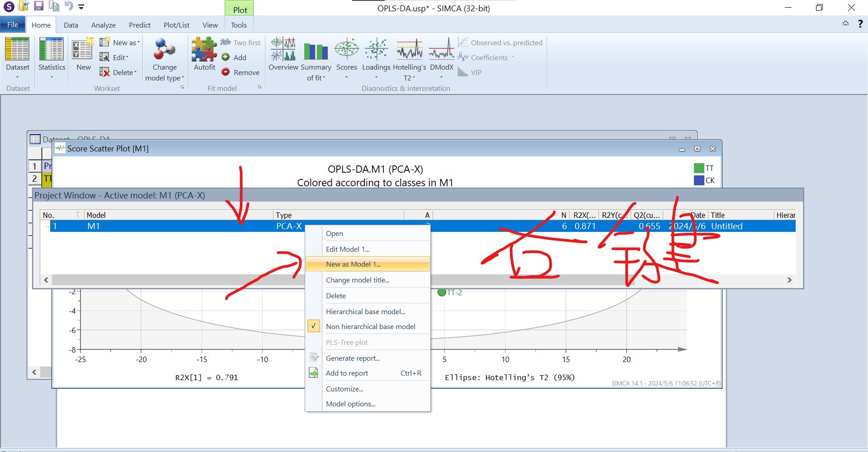868x452 pixels.
Task: Click the Overview diagnostics icon
Action: (283, 50)
